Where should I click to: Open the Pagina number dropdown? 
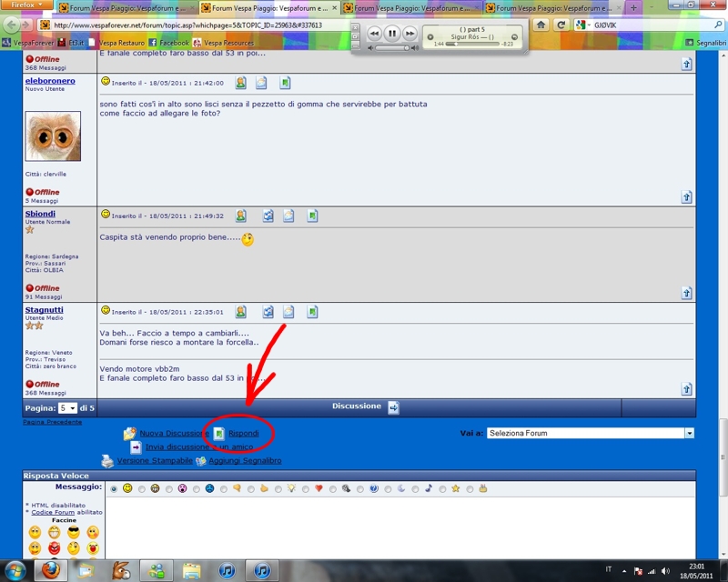coord(67,408)
